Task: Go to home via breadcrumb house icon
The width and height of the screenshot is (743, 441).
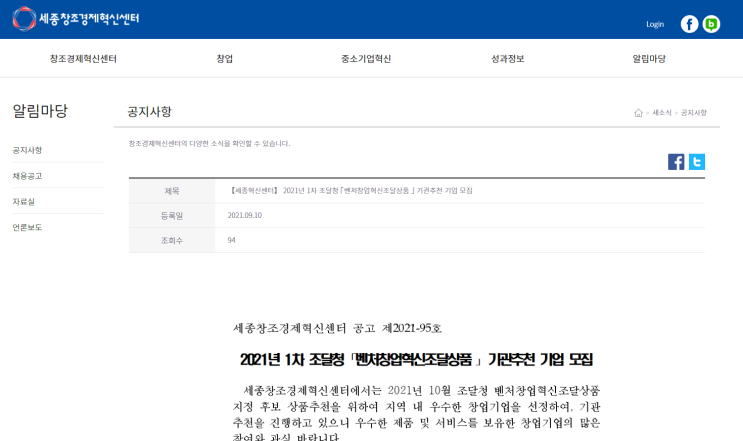Action: point(638,113)
